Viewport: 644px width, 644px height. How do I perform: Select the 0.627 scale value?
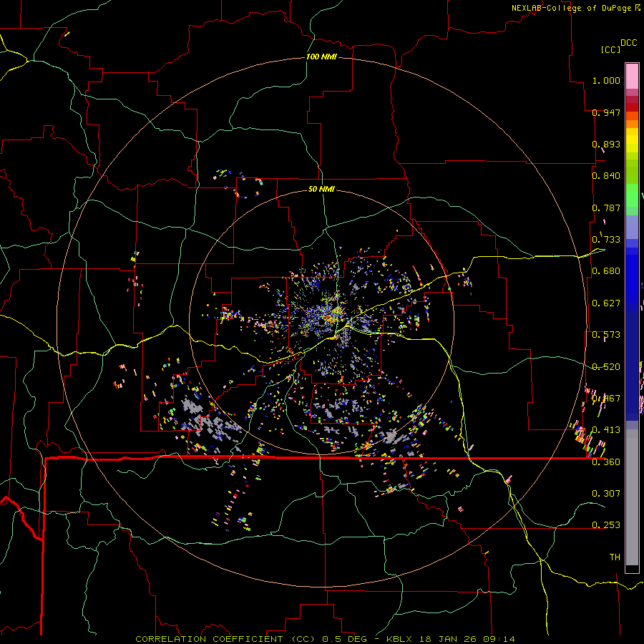(x=606, y=303)
